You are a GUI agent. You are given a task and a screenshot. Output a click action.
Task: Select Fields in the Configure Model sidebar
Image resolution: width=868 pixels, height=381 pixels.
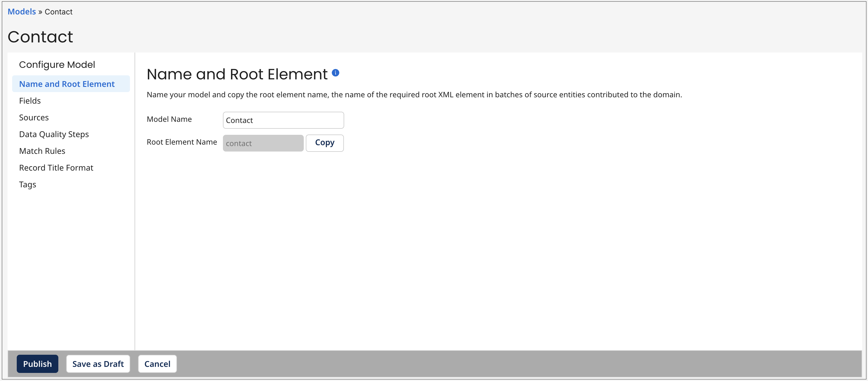[30, 100]
